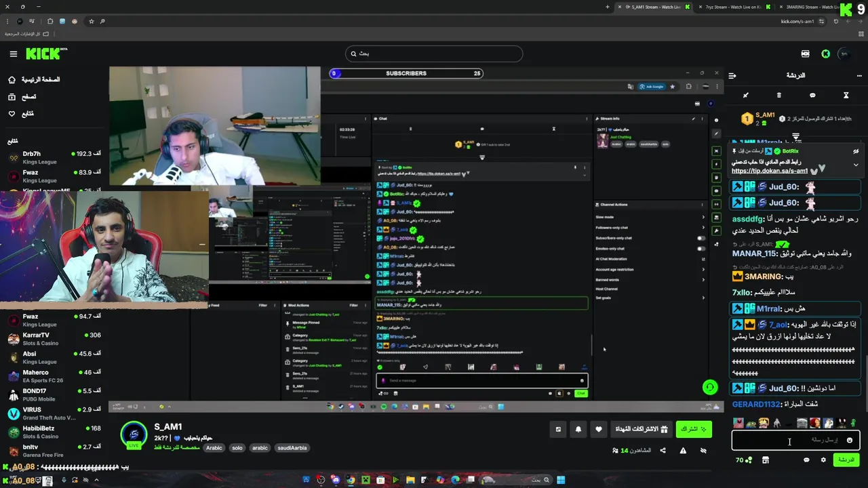
Task: Click username 3MARING in chat
Action: tap(764, 277)
